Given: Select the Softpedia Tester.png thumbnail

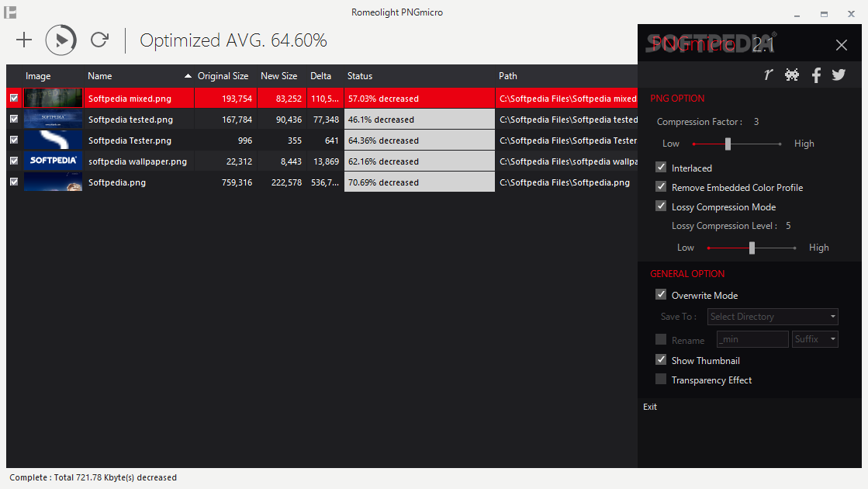Looking at the screenshot, I should [54, 140].
